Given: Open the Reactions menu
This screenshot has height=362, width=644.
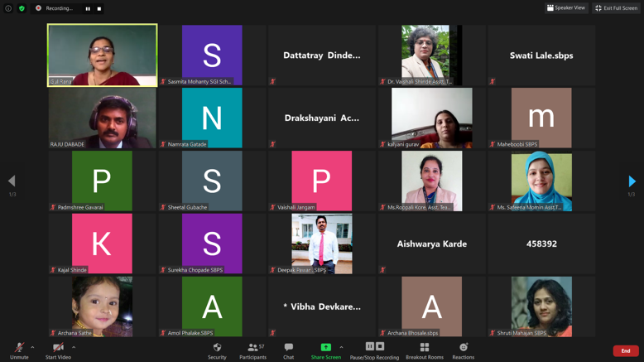Looking at the screenshot, I should pos(464,351).
